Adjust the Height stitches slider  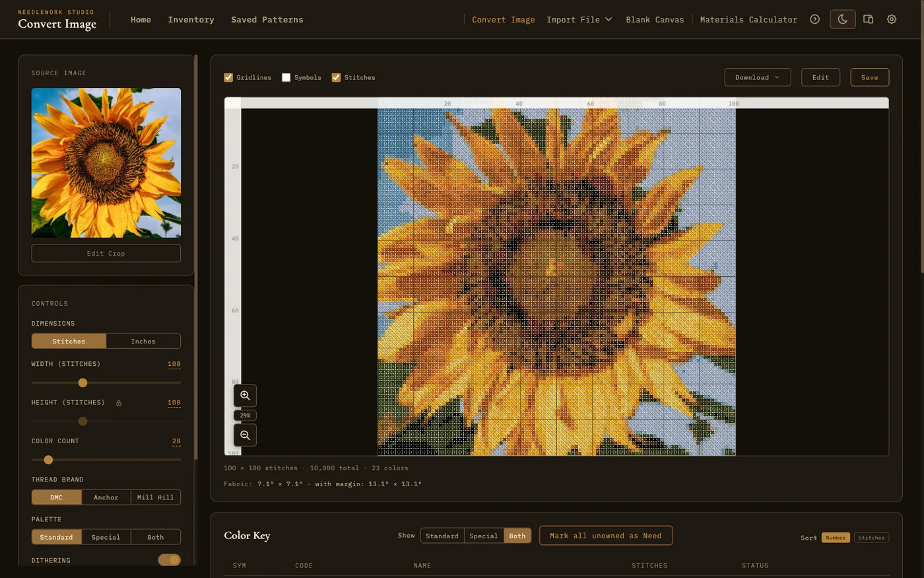pyautogui.click(x=82, y=421)
